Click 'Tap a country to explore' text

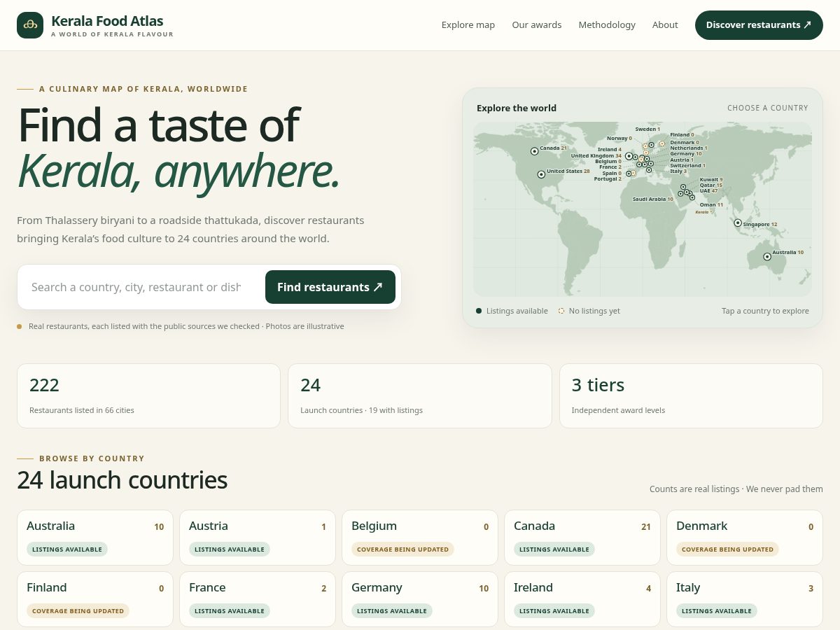click(765, 311)
